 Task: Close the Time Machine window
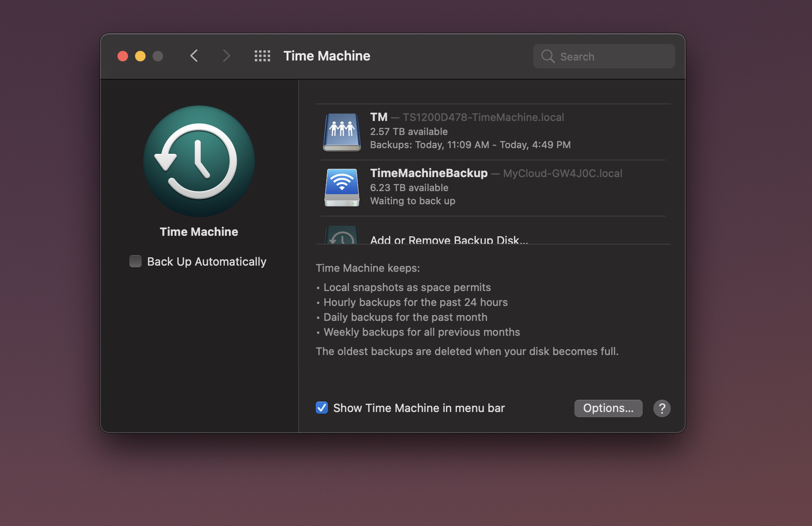(x=123, y=56)
